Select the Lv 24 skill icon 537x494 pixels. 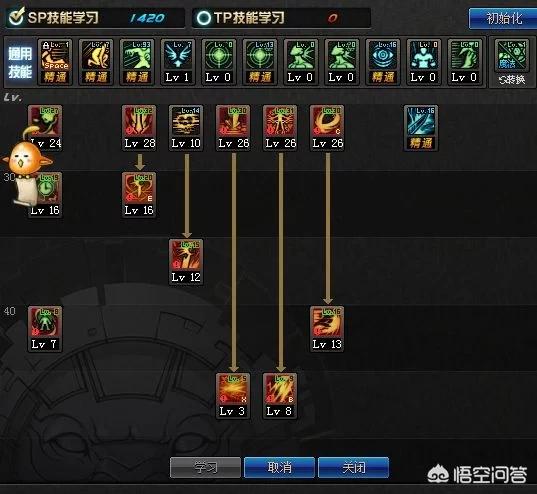45,127
